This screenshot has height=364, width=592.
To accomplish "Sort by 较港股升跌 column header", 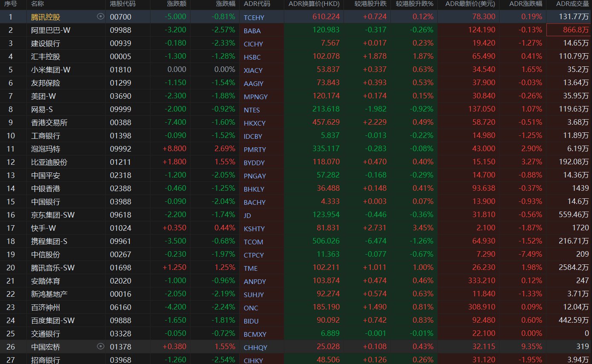I will pos(370,4).
